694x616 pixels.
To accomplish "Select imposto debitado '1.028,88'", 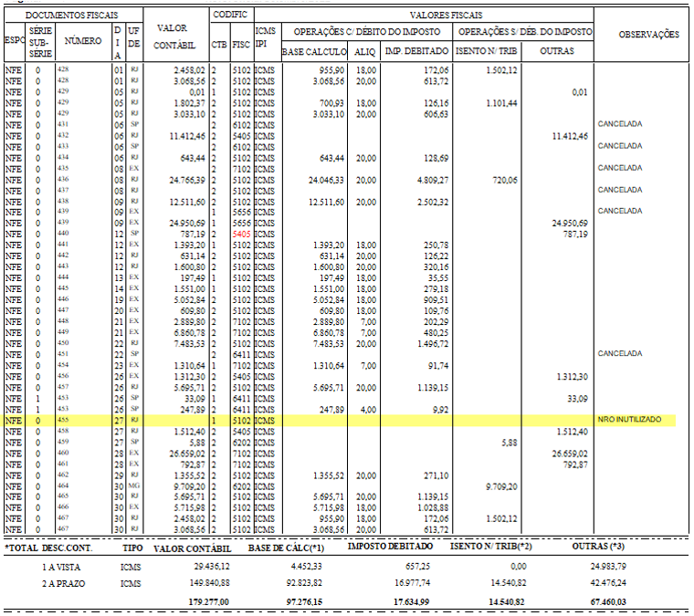I will tap(433, 507).
